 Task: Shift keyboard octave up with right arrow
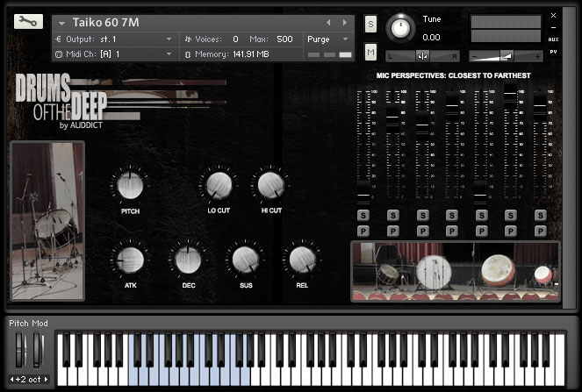[46, 380]
